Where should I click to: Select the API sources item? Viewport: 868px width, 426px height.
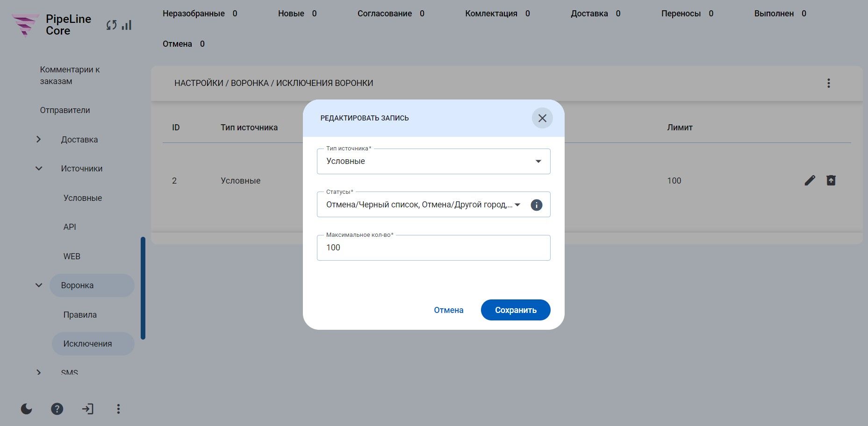(70, 227)
